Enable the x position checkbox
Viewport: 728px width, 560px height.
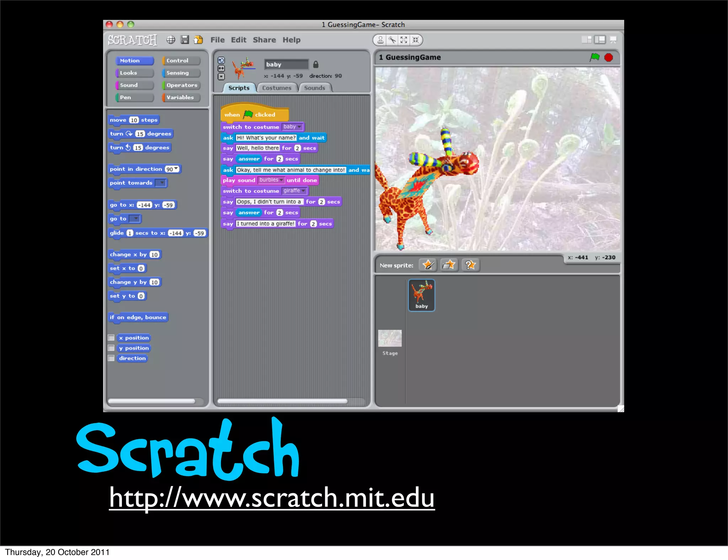coord(111,338)
